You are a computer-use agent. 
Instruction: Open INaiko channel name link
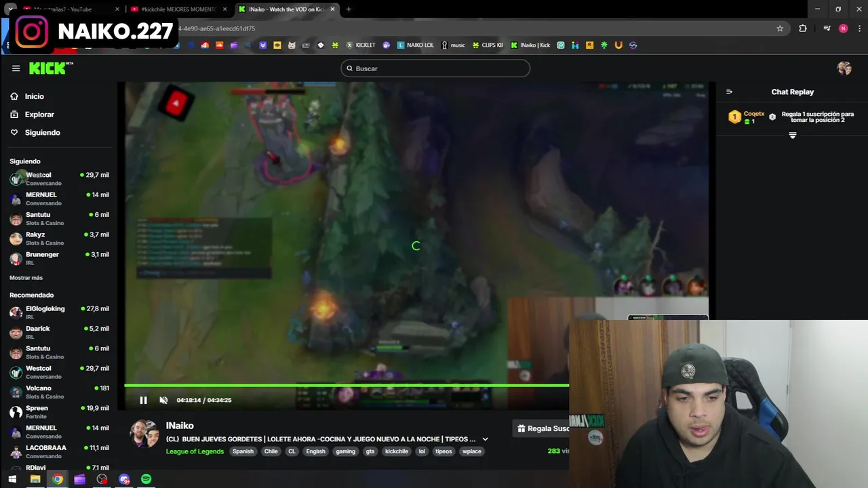tap(180, 426)
